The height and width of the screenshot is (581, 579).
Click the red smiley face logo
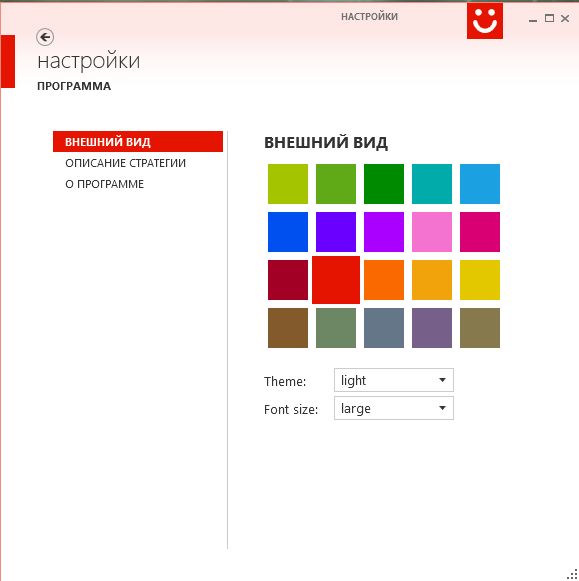coord(485,21)
